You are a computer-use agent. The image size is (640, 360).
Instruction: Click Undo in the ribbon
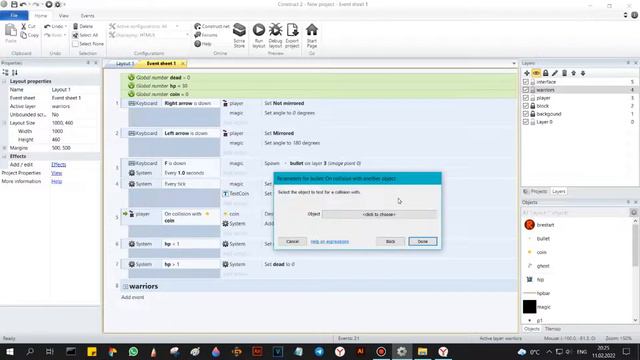tap(53, 26)
